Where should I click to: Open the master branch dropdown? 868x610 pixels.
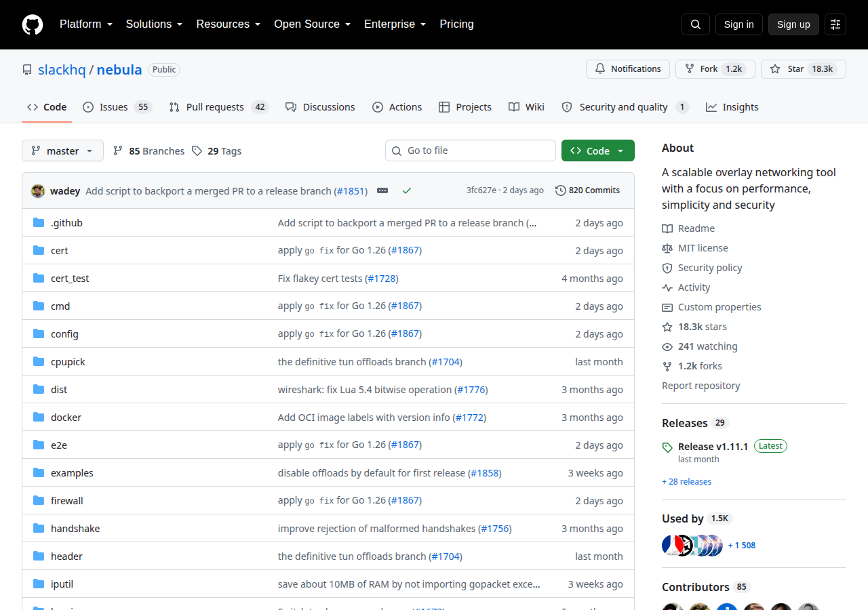point(62,150)
